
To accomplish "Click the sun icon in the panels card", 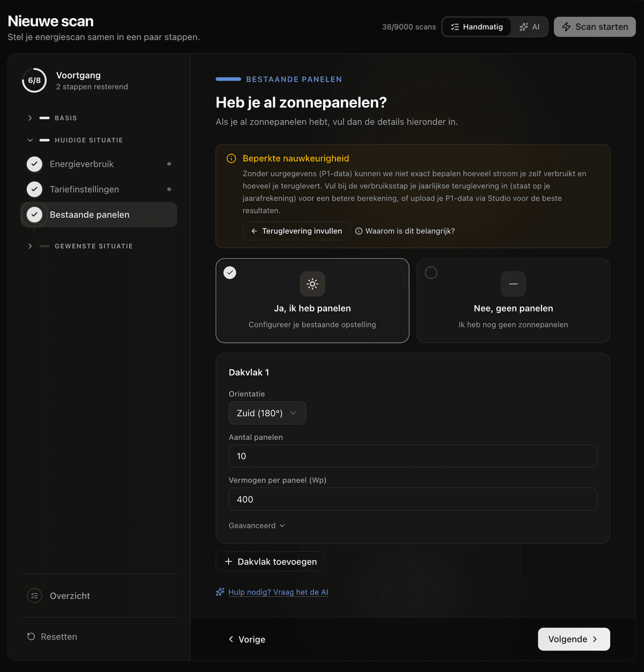I will (x=312, y=284).
